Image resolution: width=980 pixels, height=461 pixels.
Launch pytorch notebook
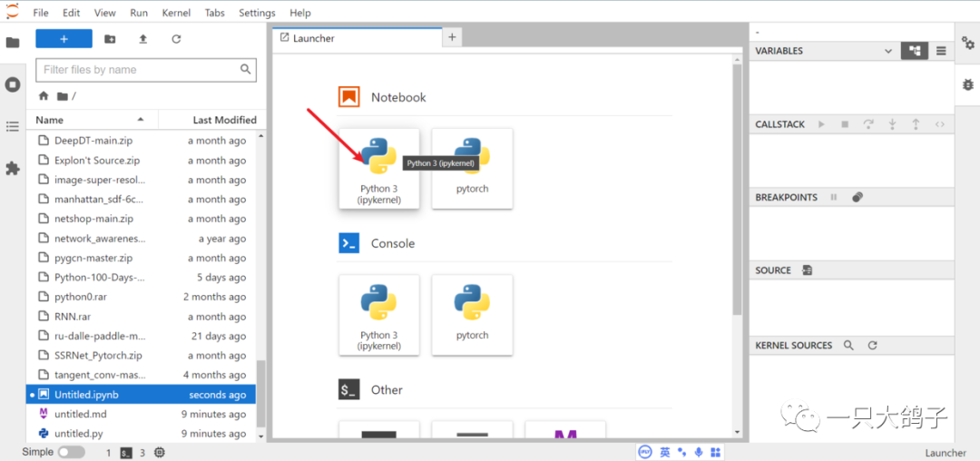[473, 169]
